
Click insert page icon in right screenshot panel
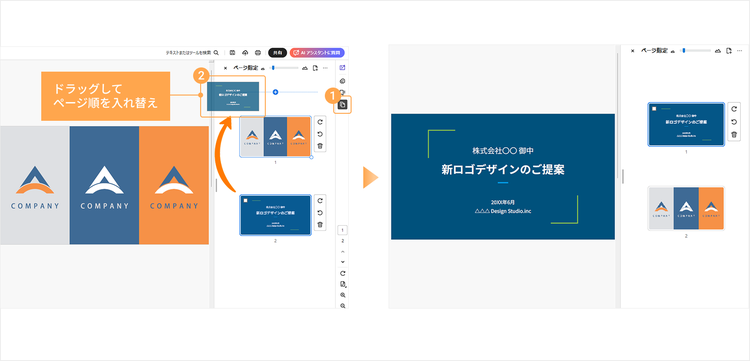[x=728, y=51]
